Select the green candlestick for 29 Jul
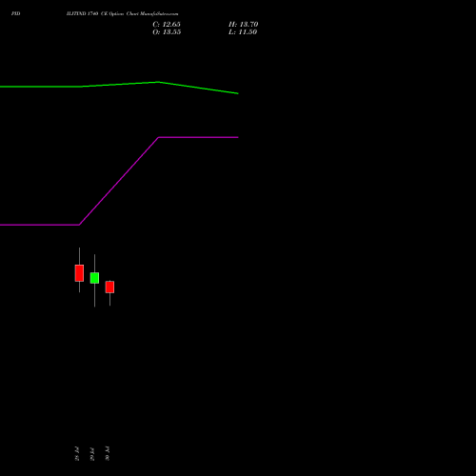This screenshot has height=476, width=476. pos(94,278)
